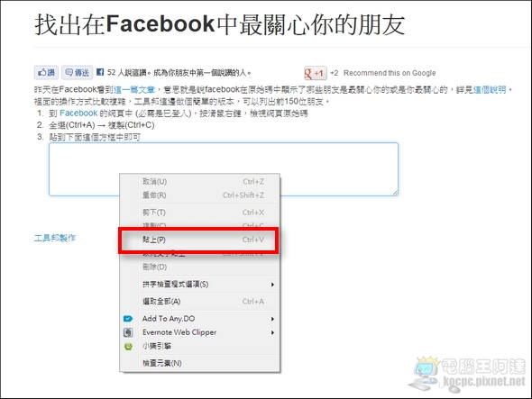
Task: Choose 取消(U) in the context menu
Action: click(x=203, y=182)
